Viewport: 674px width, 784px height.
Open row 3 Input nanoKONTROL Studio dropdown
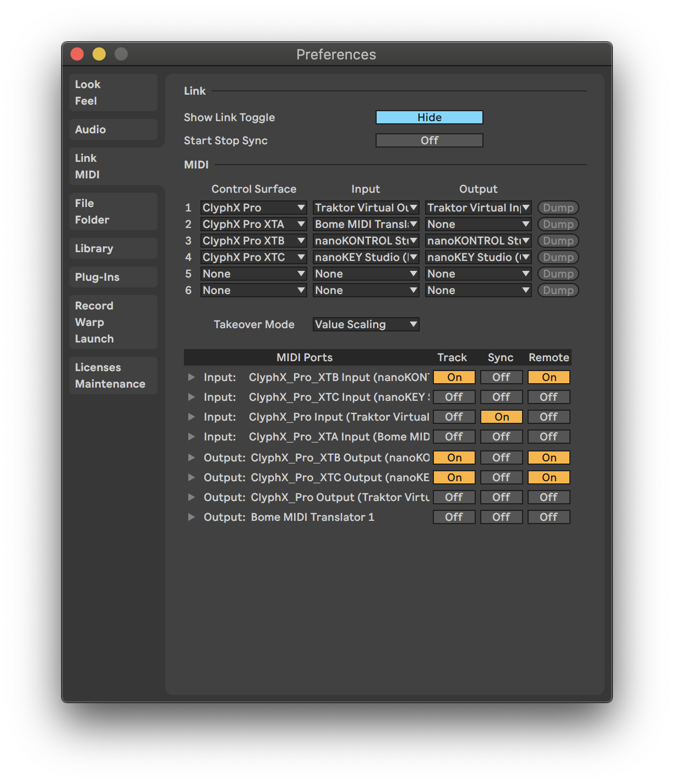366,241
